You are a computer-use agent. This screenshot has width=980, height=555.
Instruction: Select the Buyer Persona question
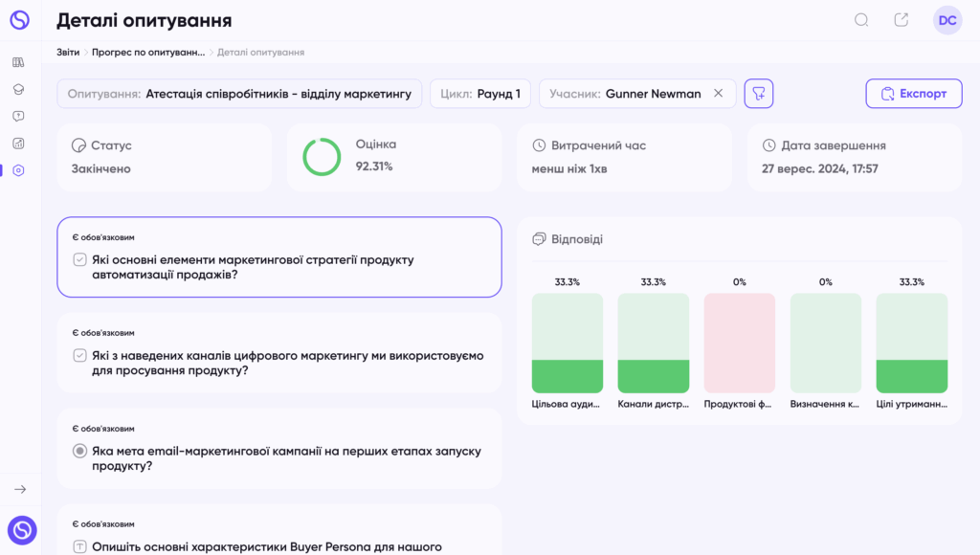pos(279,530)
